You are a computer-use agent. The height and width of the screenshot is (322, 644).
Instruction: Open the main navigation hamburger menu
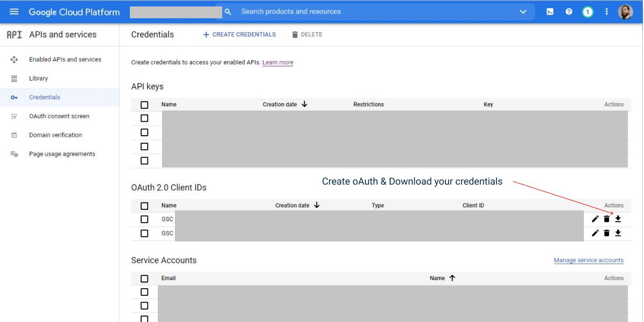(x=14, y=12)
